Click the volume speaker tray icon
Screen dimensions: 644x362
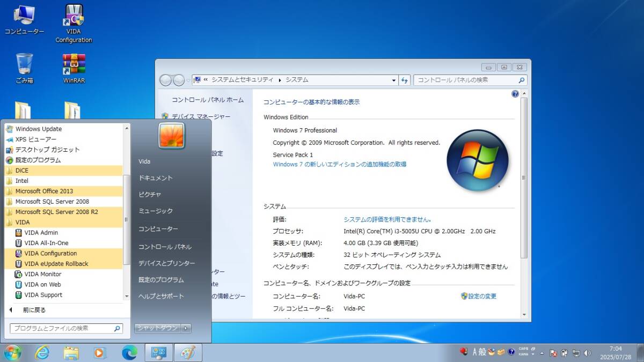pos(588,353)
